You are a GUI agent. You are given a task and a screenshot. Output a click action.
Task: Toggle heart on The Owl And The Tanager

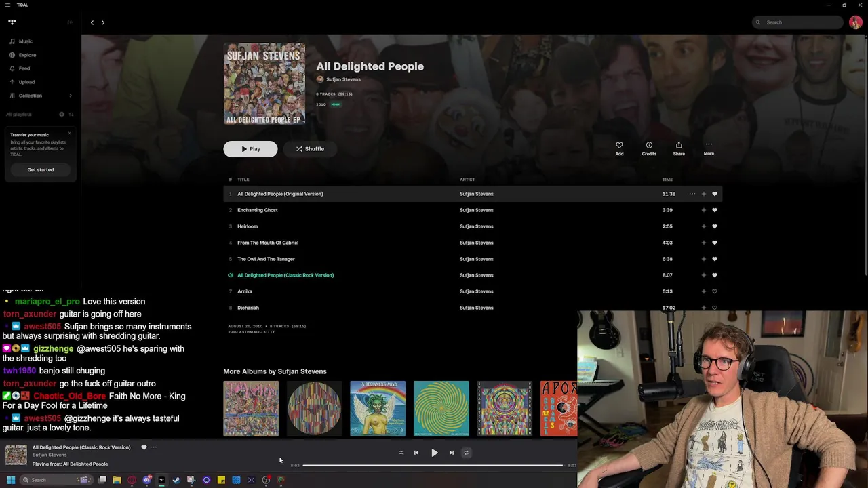click(714, 259)
